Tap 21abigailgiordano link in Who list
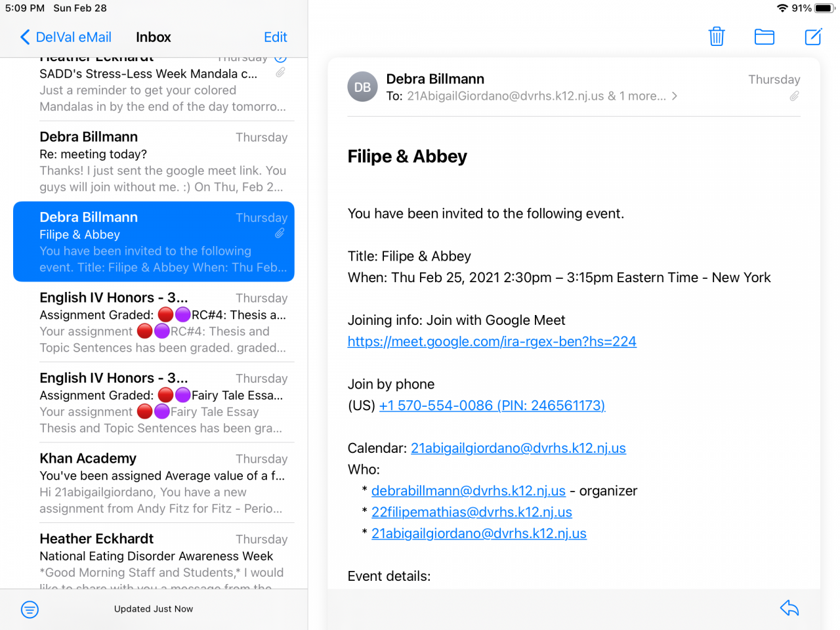The width and height of the screenshot is (840, 630). point(479,534)
